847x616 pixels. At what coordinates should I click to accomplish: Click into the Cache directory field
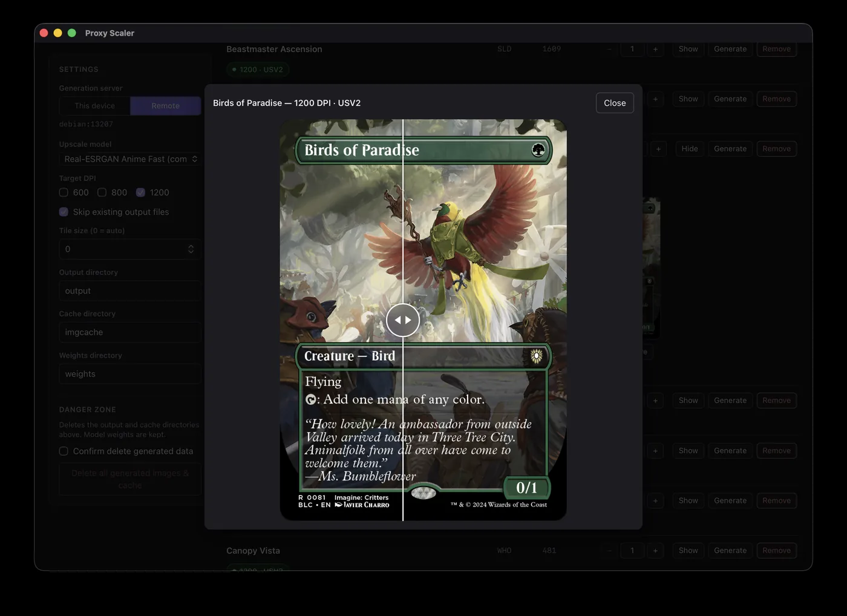130,332
